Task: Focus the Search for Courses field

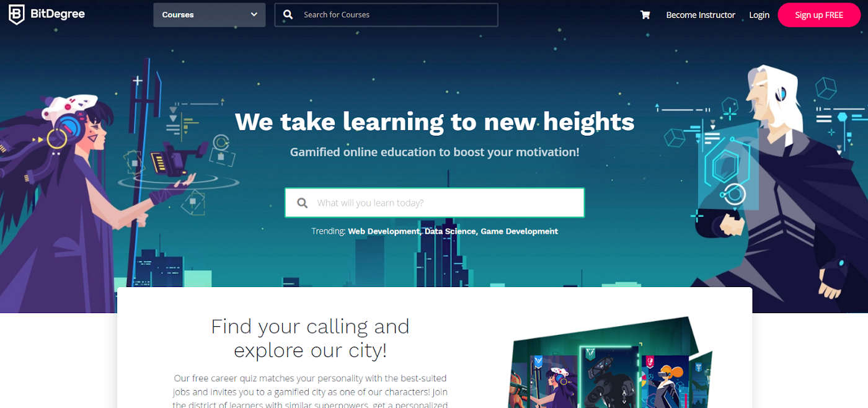Action: [386, 15]
